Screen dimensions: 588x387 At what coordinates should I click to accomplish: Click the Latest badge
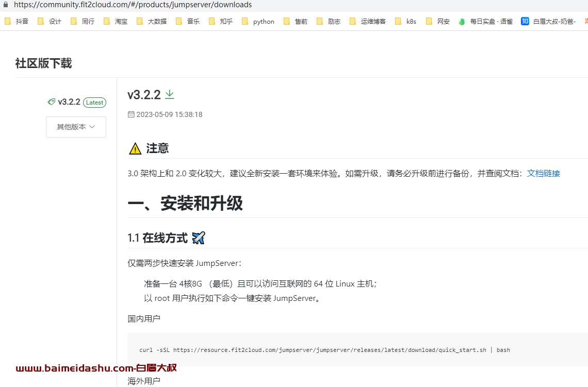pos(94,102)
